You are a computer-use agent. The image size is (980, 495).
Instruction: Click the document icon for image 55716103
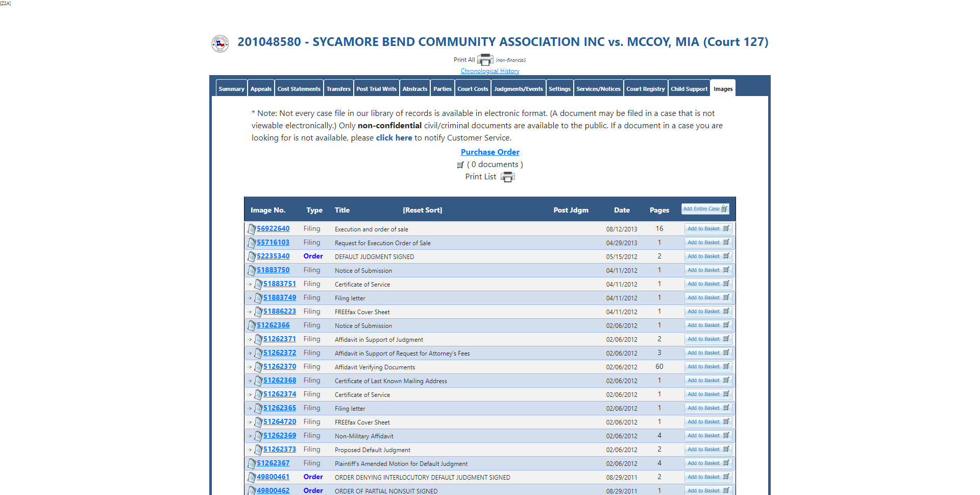pyautogui.click(x=252, y=243)
